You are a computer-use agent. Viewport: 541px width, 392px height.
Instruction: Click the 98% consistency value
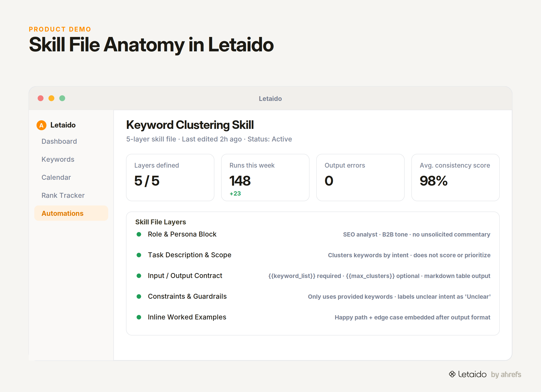[x=434, y=181]
